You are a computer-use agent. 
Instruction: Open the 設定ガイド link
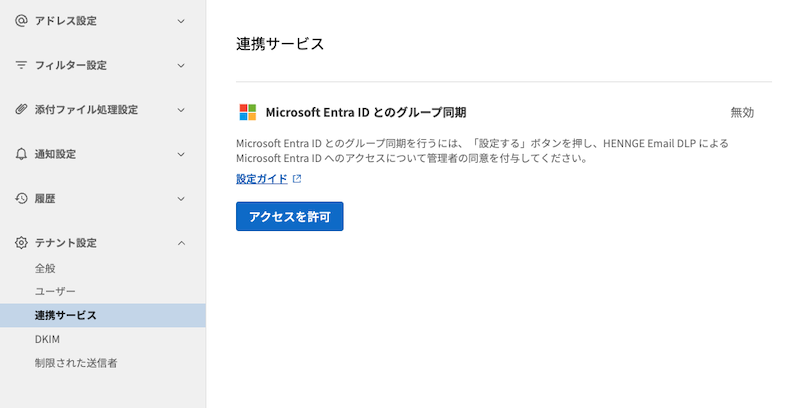[262, 179]
